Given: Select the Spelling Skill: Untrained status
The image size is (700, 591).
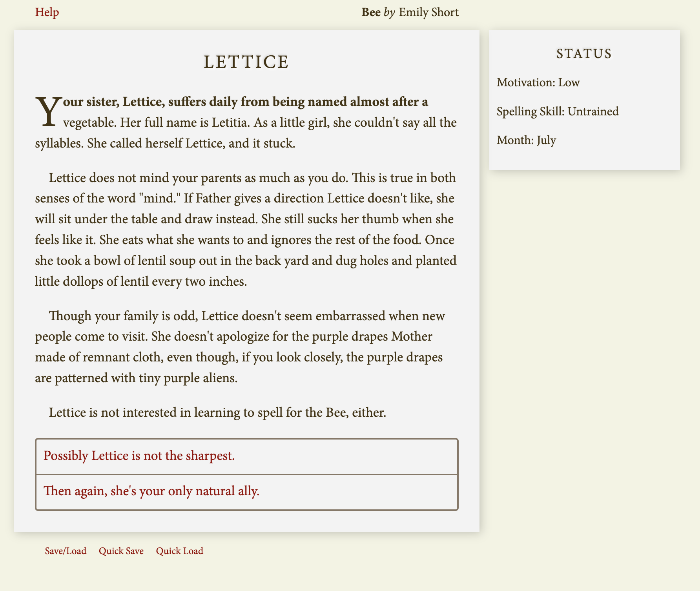Looking at the screenshot, I should (x=558, y=111).
